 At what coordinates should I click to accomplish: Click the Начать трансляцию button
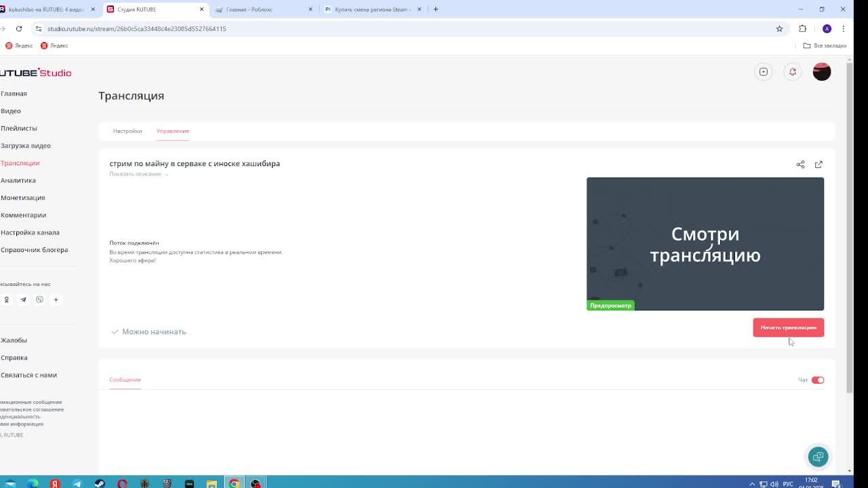[x=788, y=327]
